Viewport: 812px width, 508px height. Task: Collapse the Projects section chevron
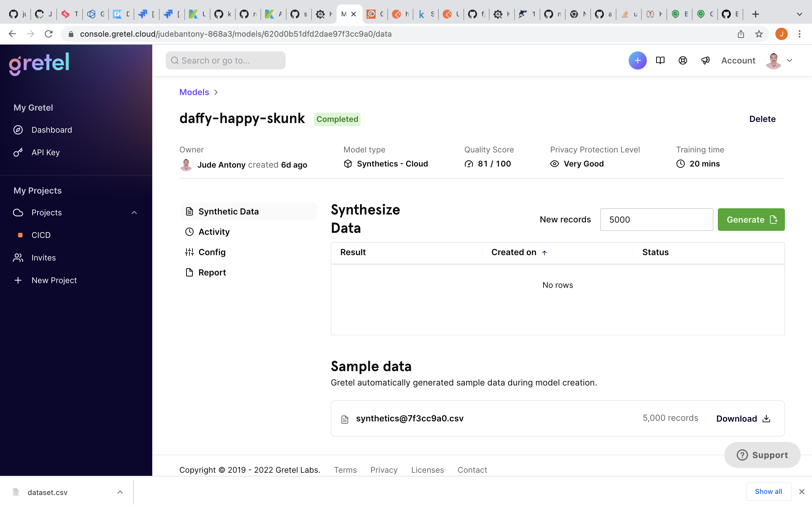pyautogui.click(x=134, y=212)
